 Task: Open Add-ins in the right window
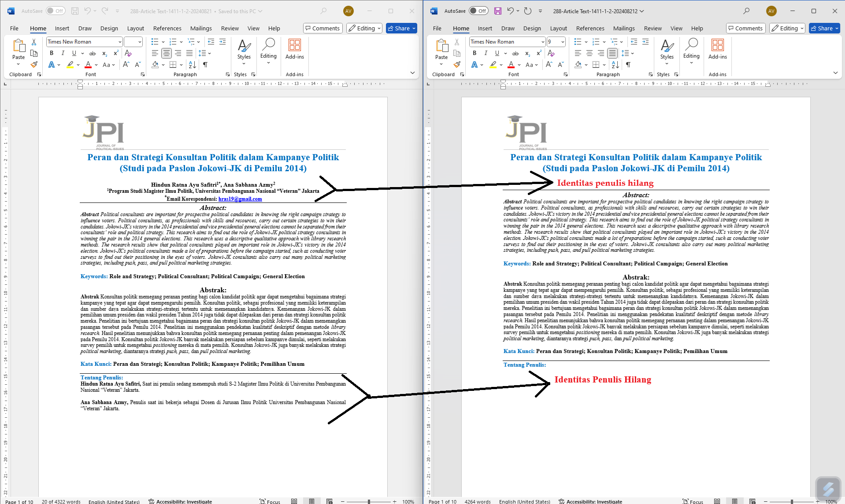[718, 49]
